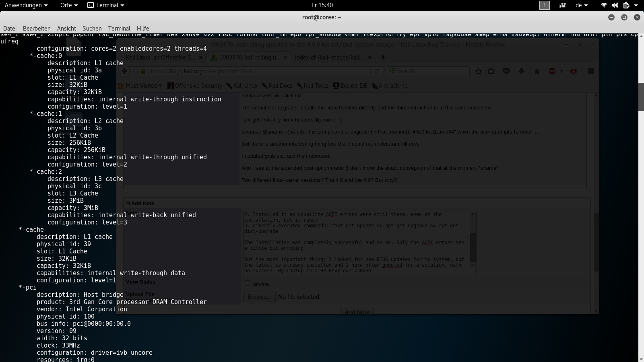
Task: Maximize the root@coree terminal window
Action: point(624,17)
